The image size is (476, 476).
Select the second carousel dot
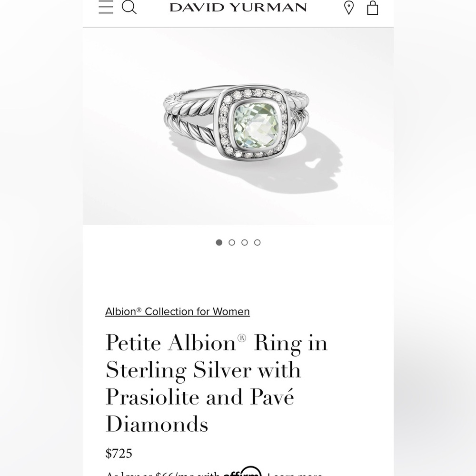tap(232, 242)
